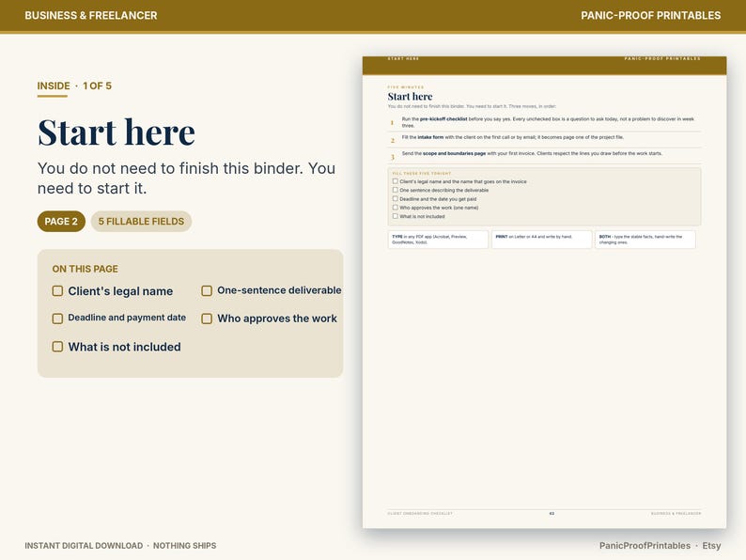This screenshot has height=560, width=746.
Task: Click the Start here heading
Action: coord(117,132)
